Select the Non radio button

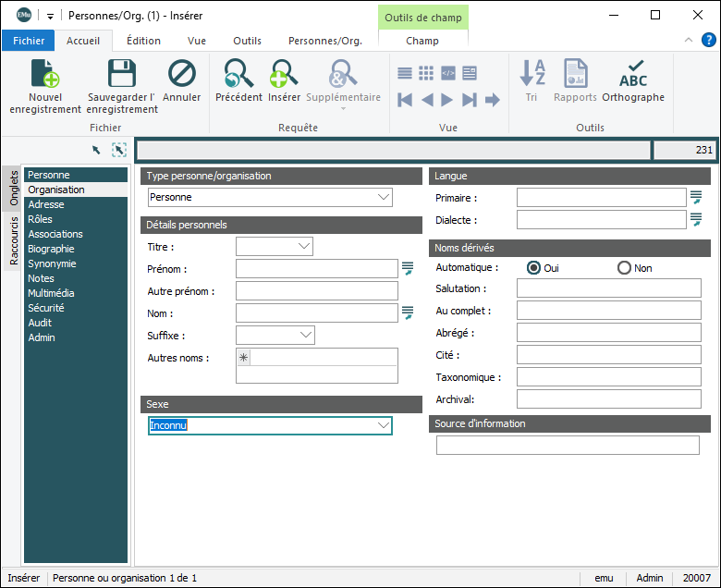tap(624, 268)
